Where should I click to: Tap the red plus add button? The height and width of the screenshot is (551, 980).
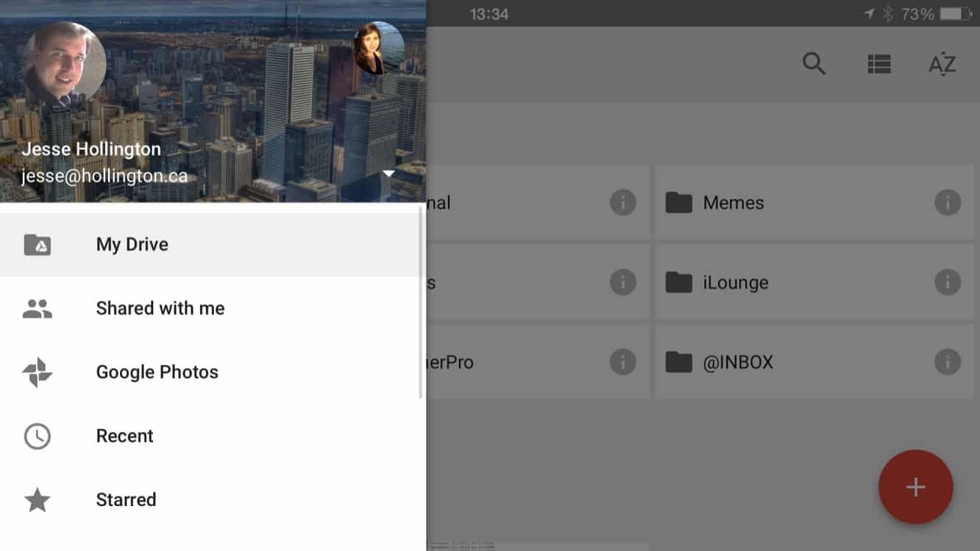(x=915, y=487)
